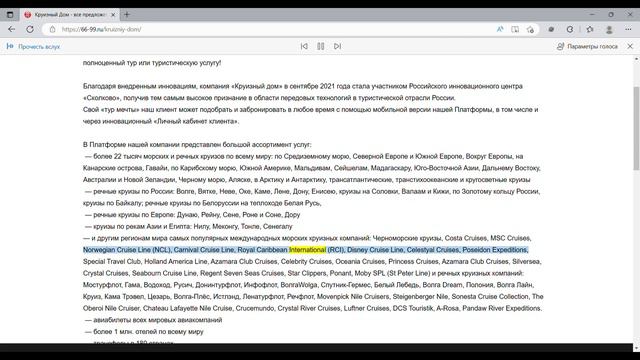Click the text Moby SPL (St Peter Line)
The image size is (640, 360).
tap(392, 273)
